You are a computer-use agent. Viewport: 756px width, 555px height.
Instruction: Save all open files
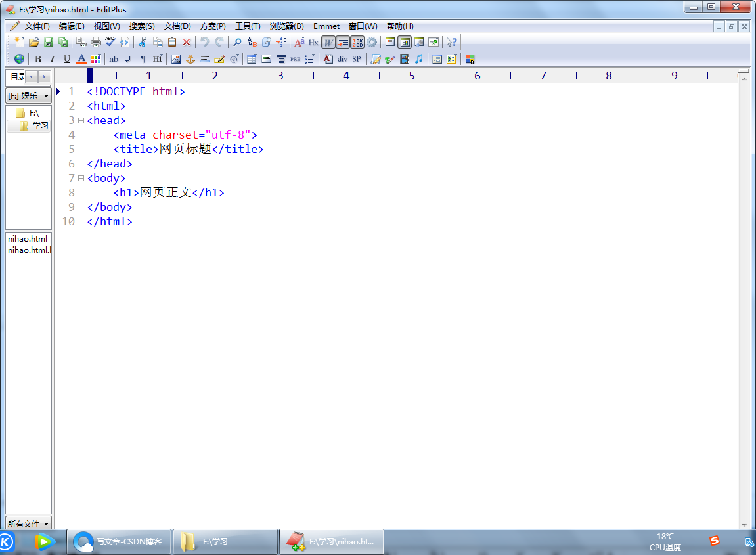click(x=63, y=43)
